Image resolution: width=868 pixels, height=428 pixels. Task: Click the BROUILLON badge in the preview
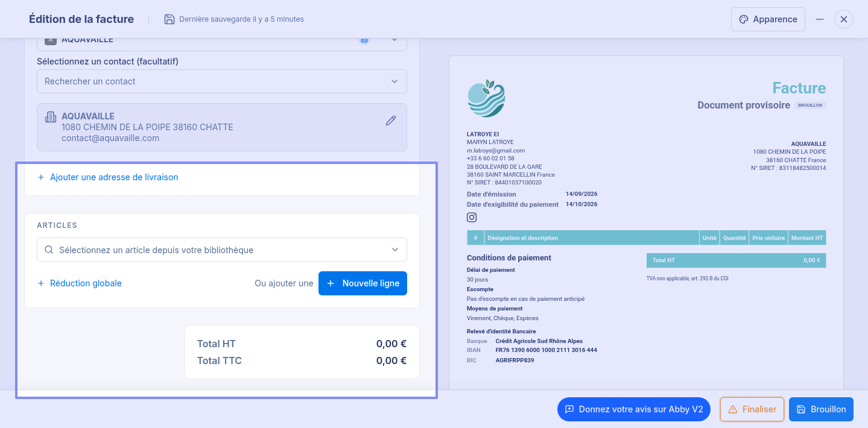pos(809,105)
